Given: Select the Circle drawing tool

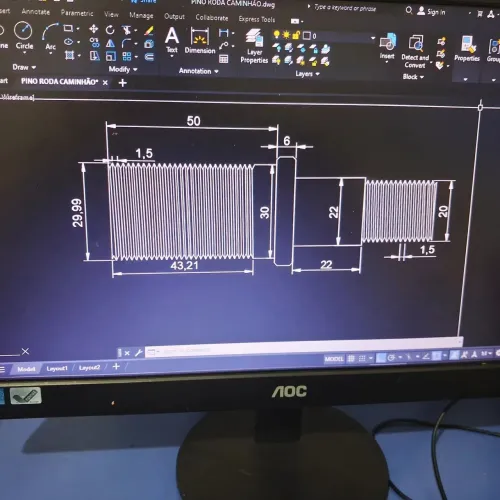Looking at the screenshot, I should 23,35.
